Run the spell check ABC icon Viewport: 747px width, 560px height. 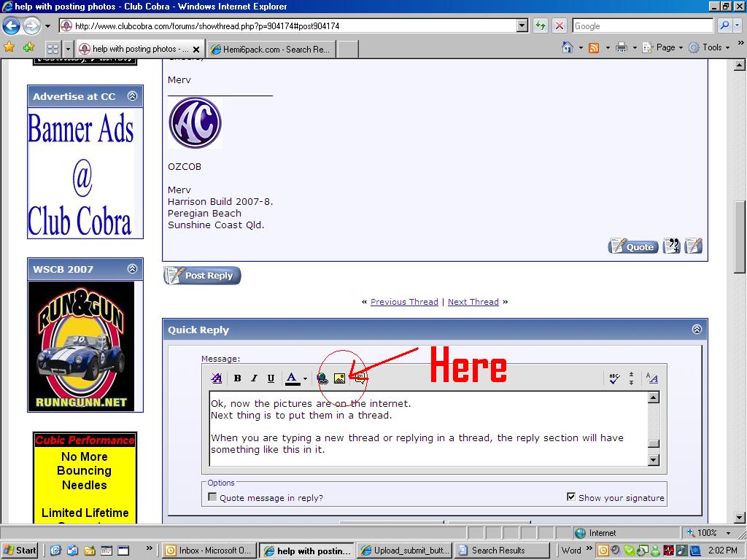614,378
